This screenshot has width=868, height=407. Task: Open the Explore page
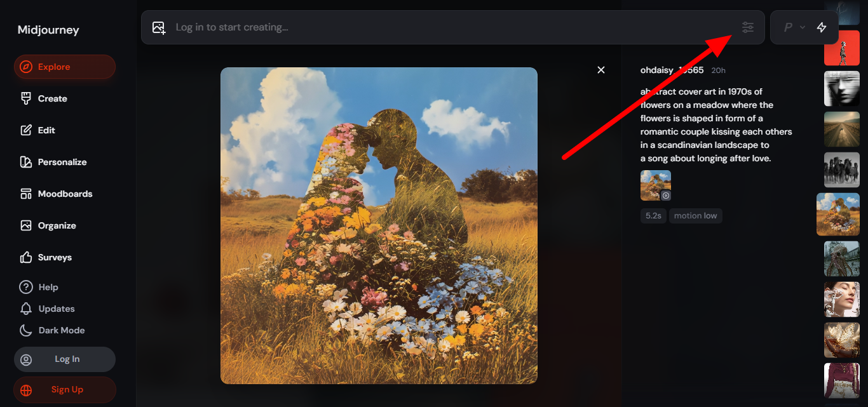click(65, 67)
